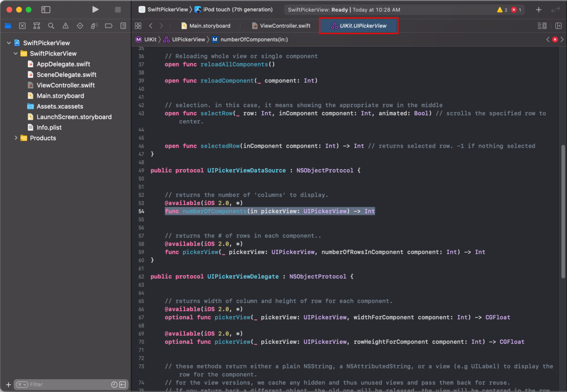Collapse the SwiftPickerView project root

(x=9, y=43)
